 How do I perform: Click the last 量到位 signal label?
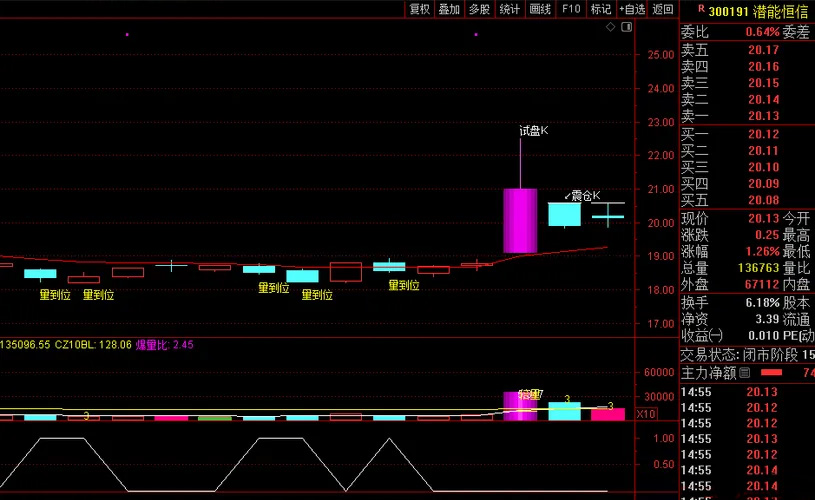click(403, 286)
